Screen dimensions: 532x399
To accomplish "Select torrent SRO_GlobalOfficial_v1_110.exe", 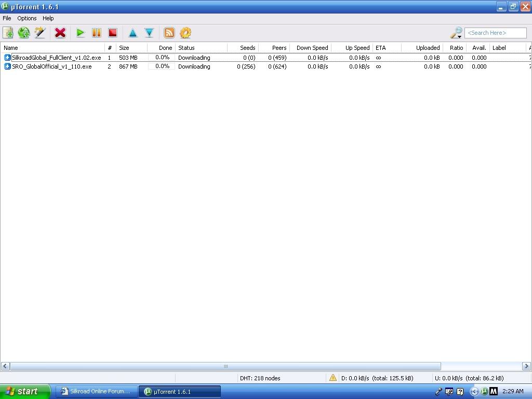I will (x=52, y=66).
